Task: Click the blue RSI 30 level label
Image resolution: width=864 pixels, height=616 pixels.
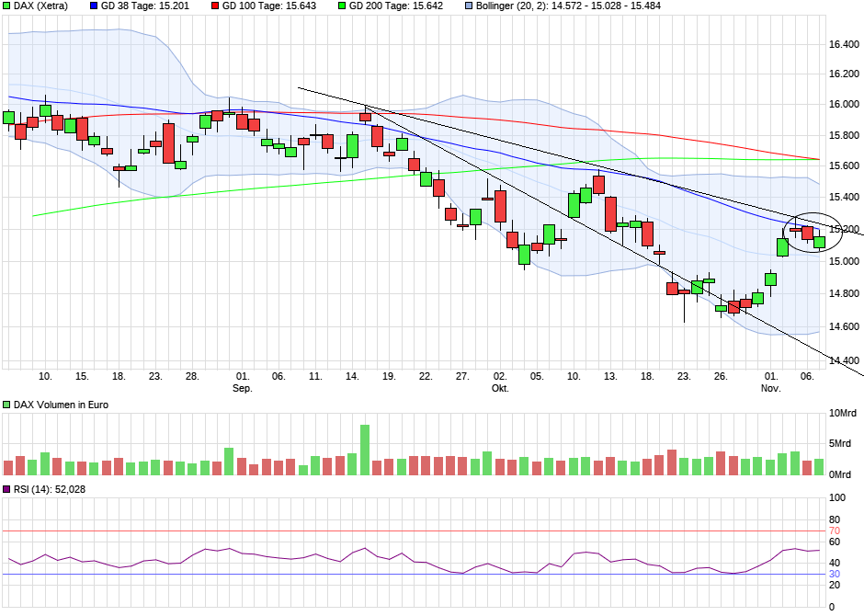Action: coord(835,574)
